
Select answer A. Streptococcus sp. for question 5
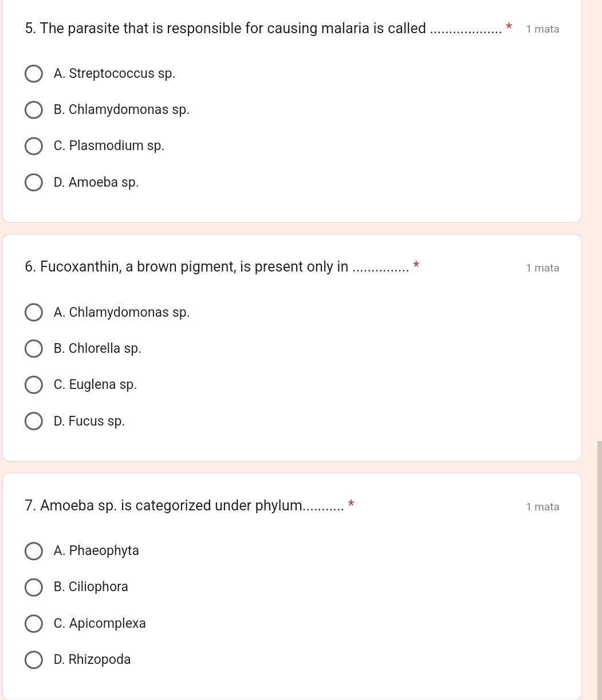tap(34, 74)
